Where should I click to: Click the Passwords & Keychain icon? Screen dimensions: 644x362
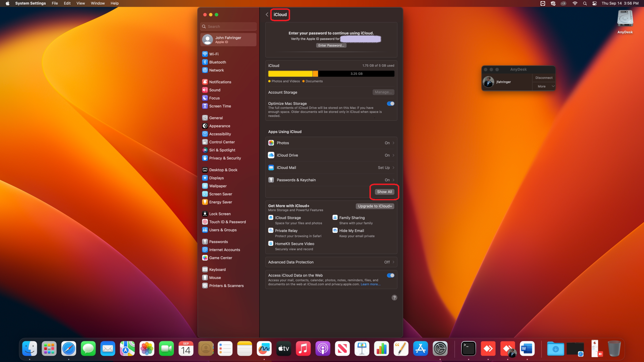pyautogui.click(x=271, y=180)
